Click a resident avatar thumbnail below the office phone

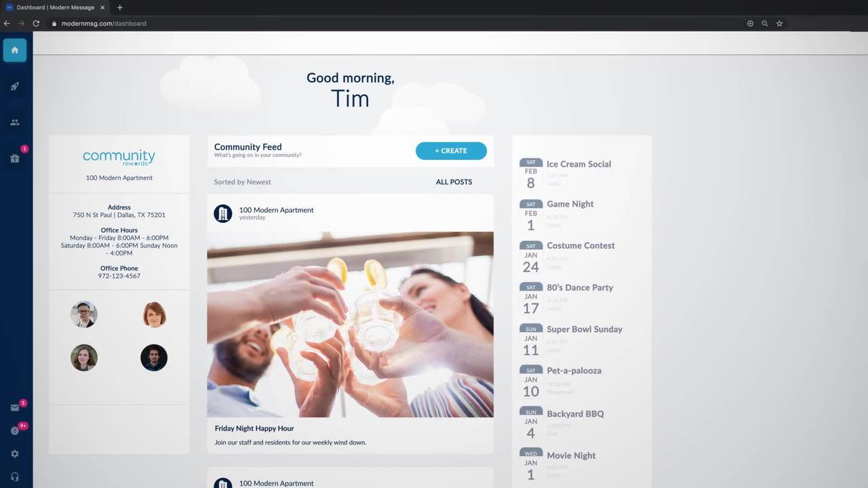tap(84, 314)
